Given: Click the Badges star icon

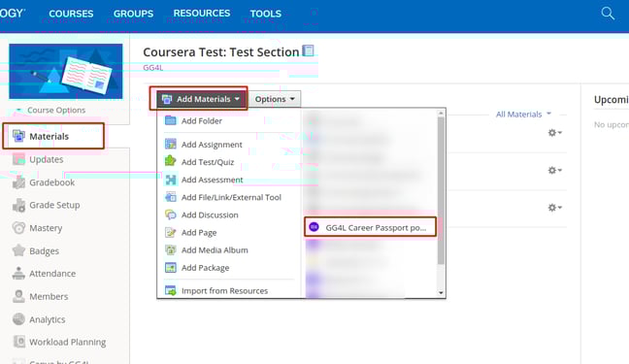Looking at the screenshot, I should click(x=18, y=250).
